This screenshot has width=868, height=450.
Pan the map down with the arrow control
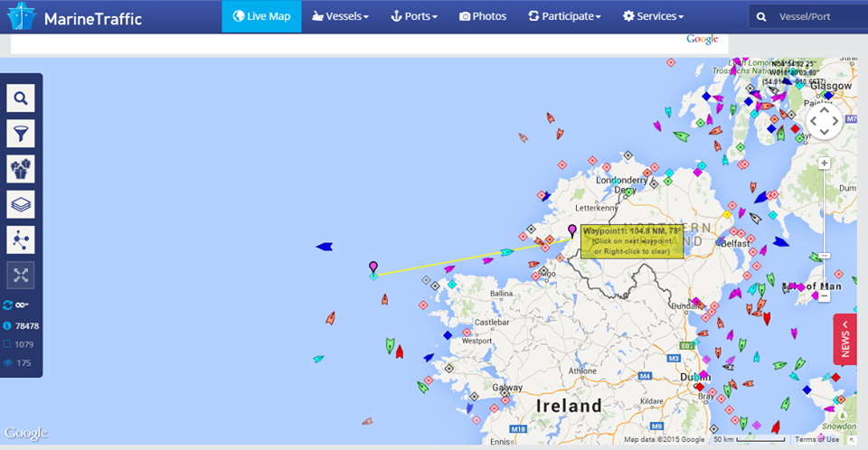pos(825,132)
